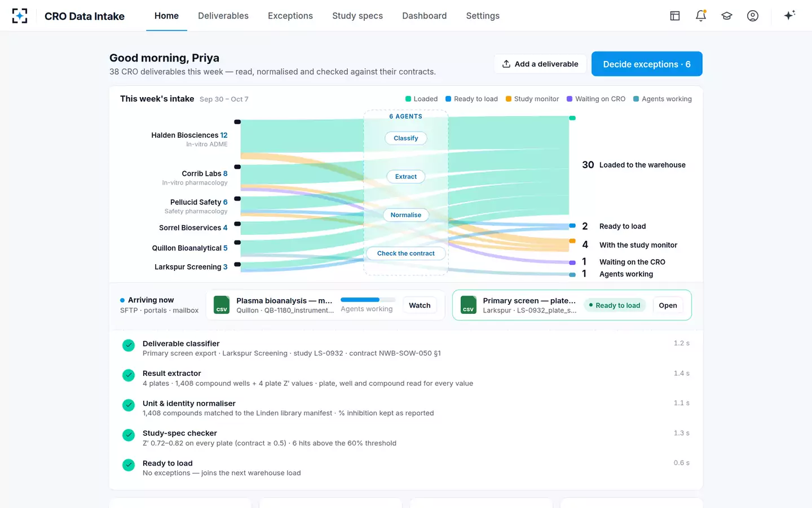Click the Arriving now label
Image resolution: width=812 pixels, height=508 pixels.
(151, 300)
